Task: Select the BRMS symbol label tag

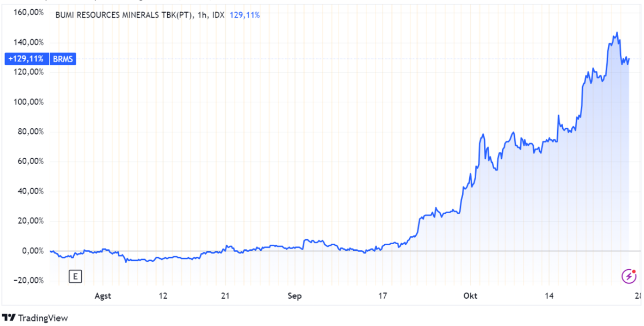Action: click(x=62, y=59)
